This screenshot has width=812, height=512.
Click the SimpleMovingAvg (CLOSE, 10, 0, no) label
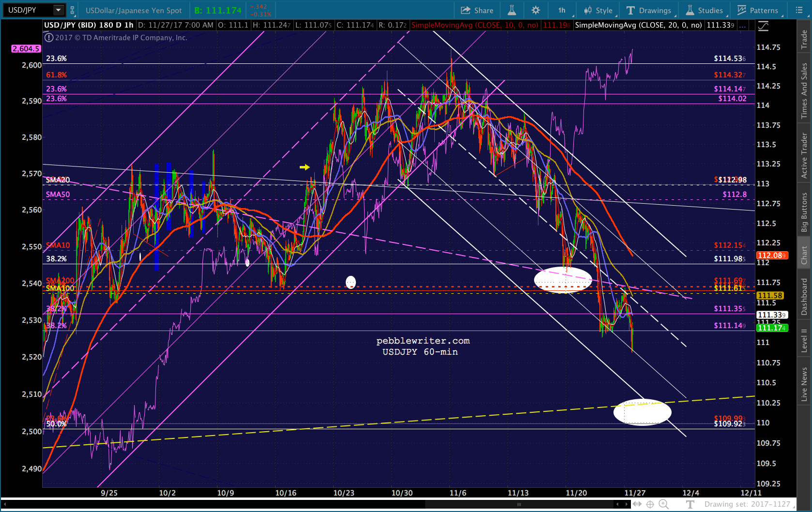coord(475,25)
